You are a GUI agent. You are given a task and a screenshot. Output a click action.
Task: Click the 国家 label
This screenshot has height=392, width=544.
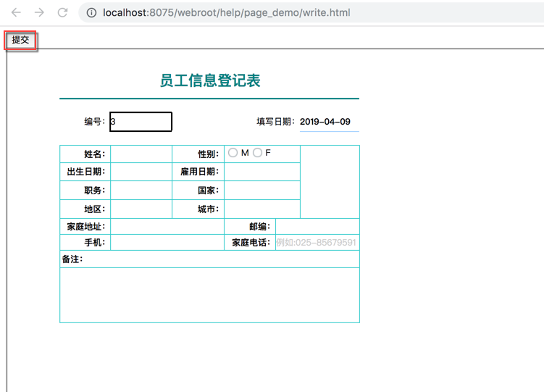(x=208, y=190)
